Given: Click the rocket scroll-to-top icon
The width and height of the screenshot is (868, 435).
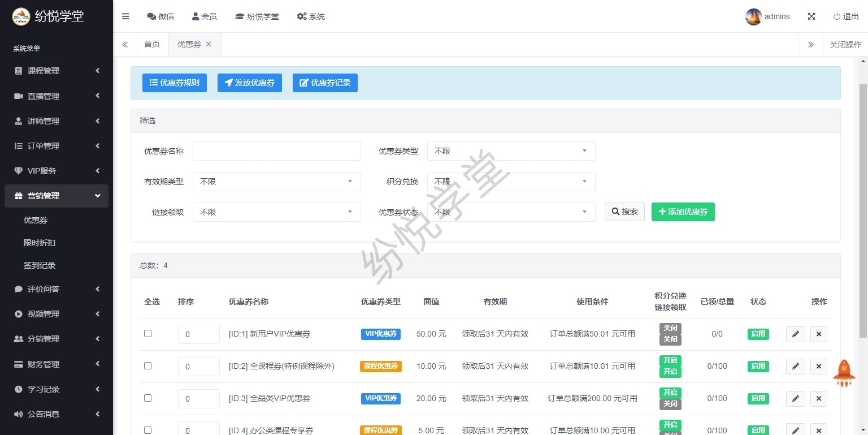Looking at the screenshot, I should point(844,373).
